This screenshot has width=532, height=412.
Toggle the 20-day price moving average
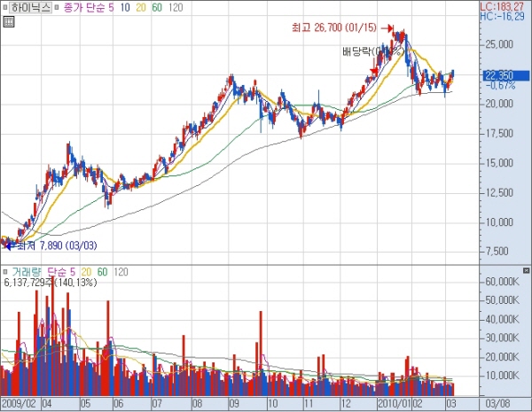click(x=141, y=8)
